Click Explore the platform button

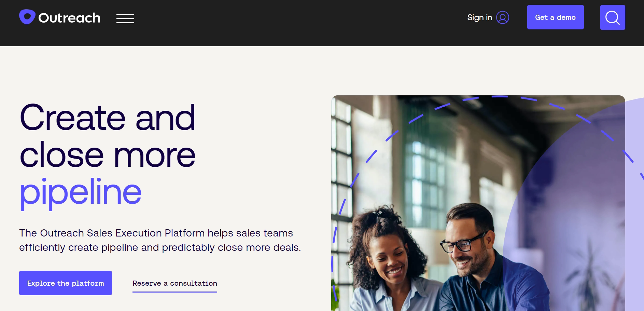pos(66,283)
